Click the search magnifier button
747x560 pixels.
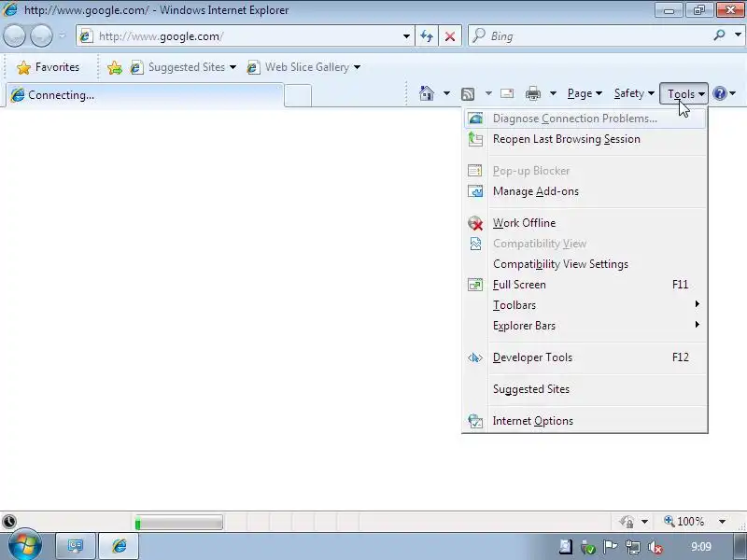click(x=719, y=35)
